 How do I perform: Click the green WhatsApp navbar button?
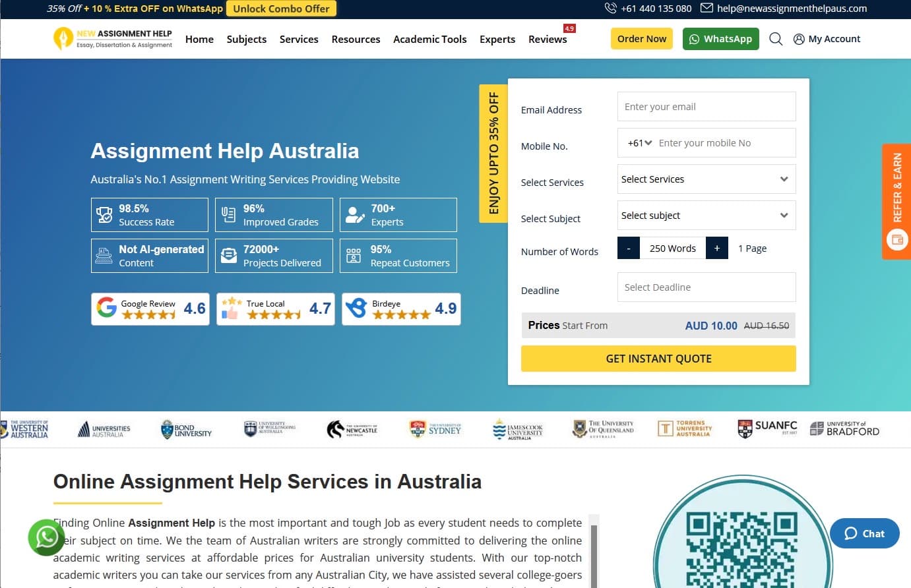coord(720,39)
